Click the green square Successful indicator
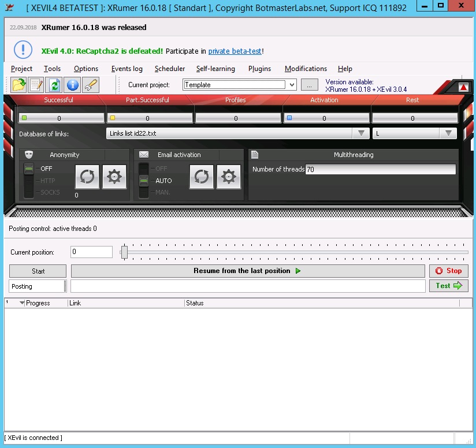 click(x=24, y=118)
